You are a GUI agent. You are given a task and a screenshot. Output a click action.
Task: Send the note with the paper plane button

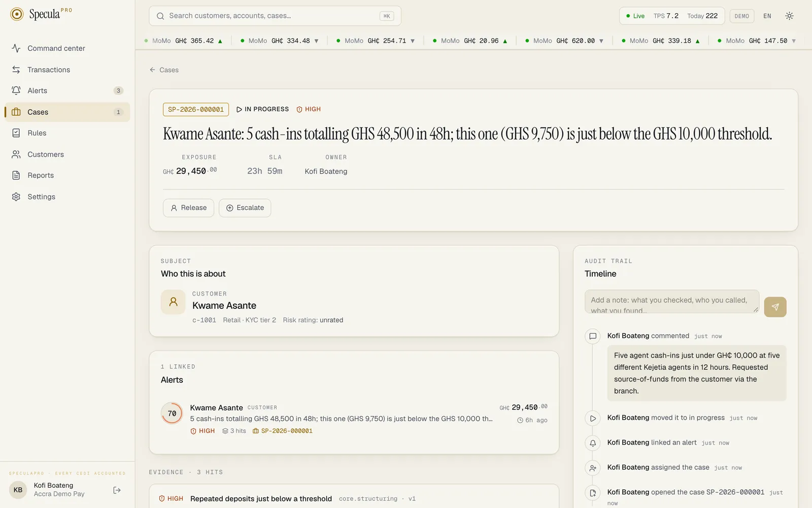pos(775,307)
